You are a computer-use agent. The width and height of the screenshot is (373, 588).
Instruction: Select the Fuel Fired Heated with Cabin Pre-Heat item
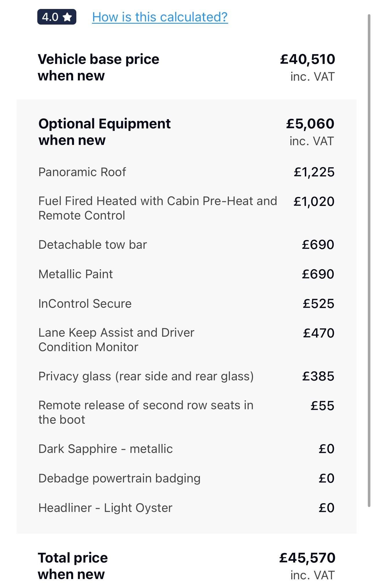click(186, 208)
